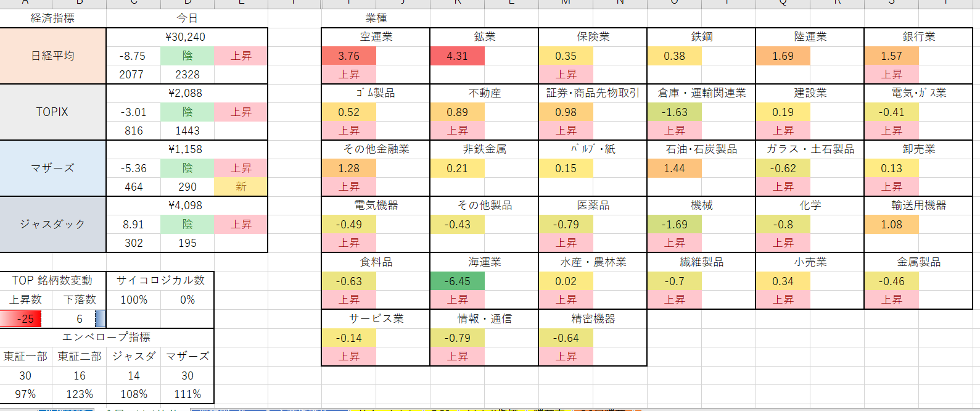Image resolution: width=980 pixels, height=411 pixels.
Task: Select the yellow 新 cell
Action: [x=241, y=187]
